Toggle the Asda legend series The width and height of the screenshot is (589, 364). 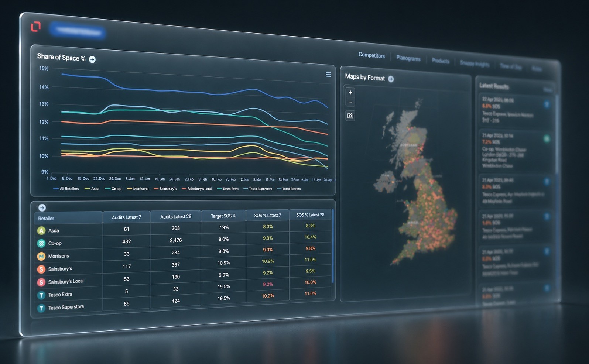(x=92, y=189)
